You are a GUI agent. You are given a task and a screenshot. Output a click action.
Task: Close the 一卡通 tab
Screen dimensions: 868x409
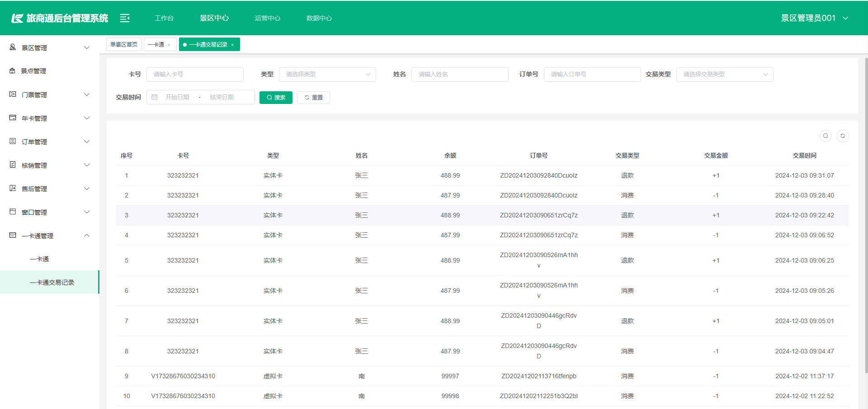169,45
